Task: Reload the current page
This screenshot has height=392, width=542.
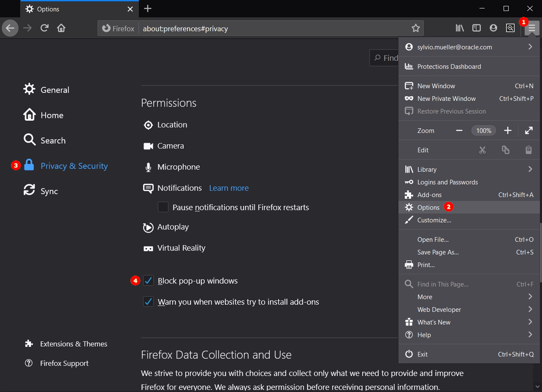Action: (x=44, y=28)
